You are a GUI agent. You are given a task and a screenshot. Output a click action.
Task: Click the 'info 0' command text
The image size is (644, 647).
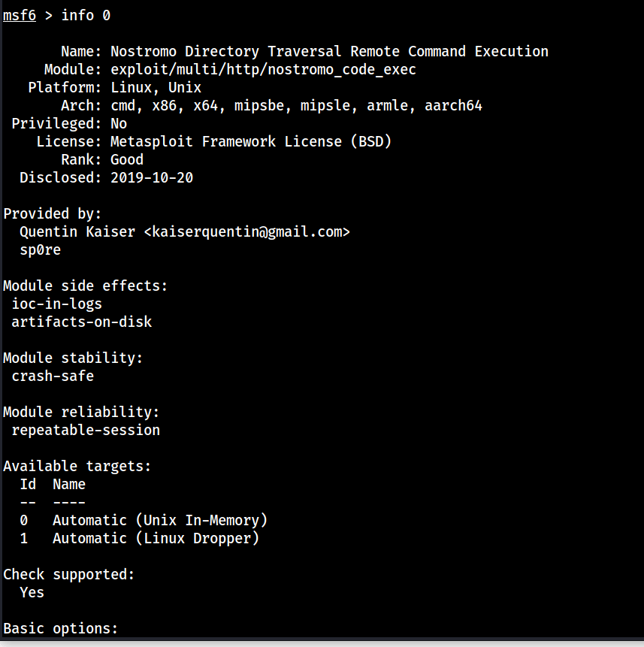pyautogui.click(x=86, y=16)
